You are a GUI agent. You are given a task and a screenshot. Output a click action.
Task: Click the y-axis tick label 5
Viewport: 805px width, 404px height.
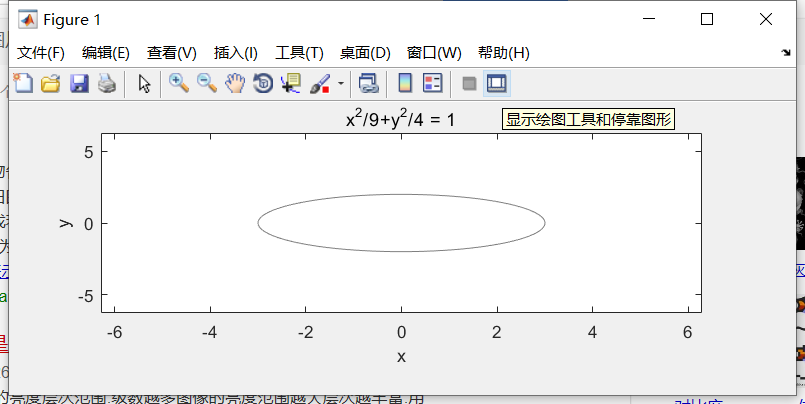89,152
